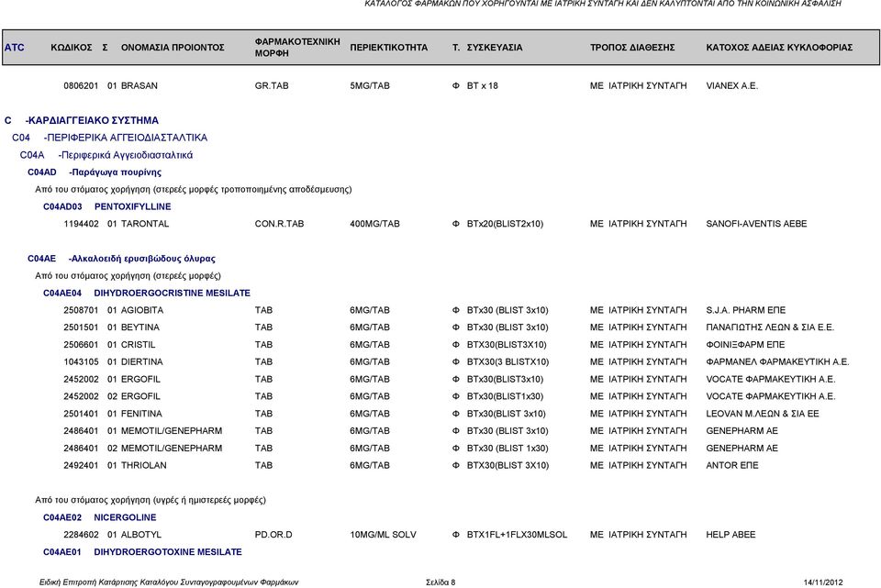Select C04AE04 DIHYDROERGOCRISTINE MESILATE heading
Image resolution: width=881 pixels, height=588 pixels.
tap(147, 294)
